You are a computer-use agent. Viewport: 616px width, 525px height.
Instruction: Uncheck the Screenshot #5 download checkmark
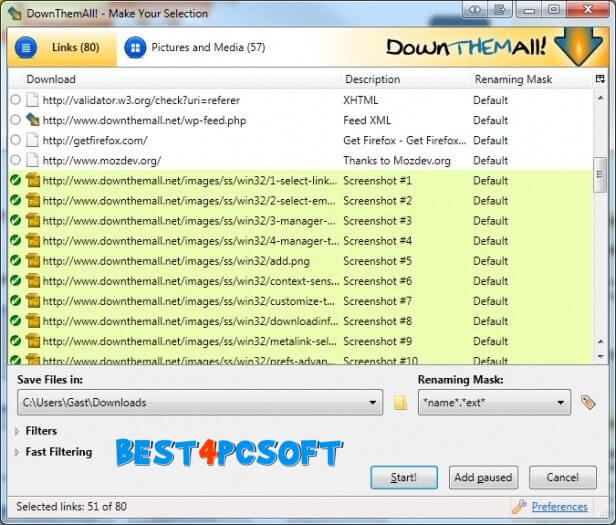[x=15, y=261]
